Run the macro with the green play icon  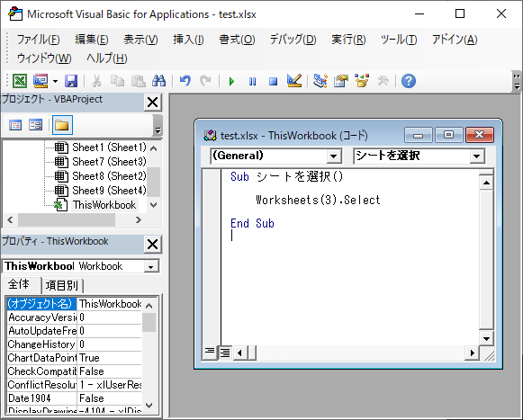point(231,81)
